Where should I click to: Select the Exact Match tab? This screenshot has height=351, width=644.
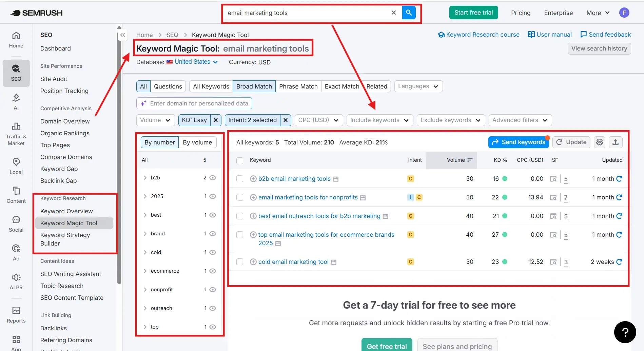pyautogui.click(x=342, y=86)
